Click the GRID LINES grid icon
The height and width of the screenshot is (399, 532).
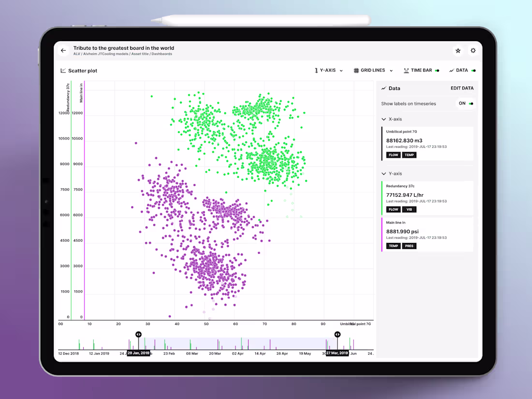(355, 70)
